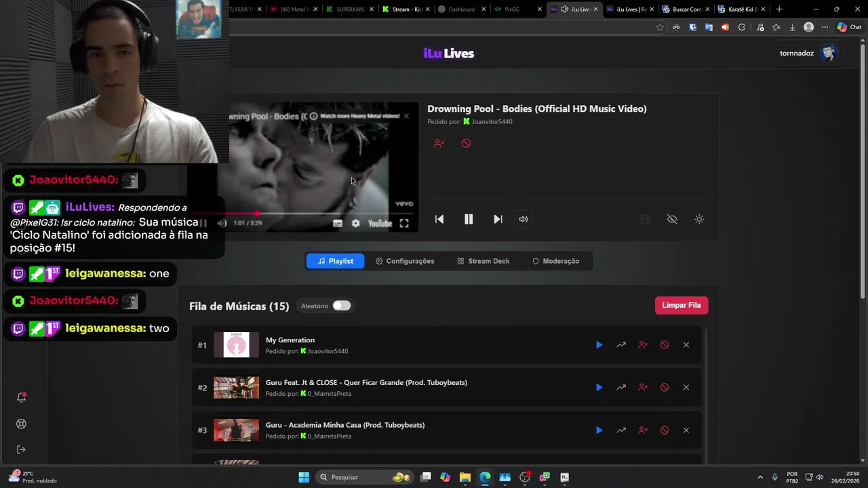The width and height of the screenshot is (868, 488).
Task: Ban requester of Quer Ficar Grande
Action: [x=643, y=388]
